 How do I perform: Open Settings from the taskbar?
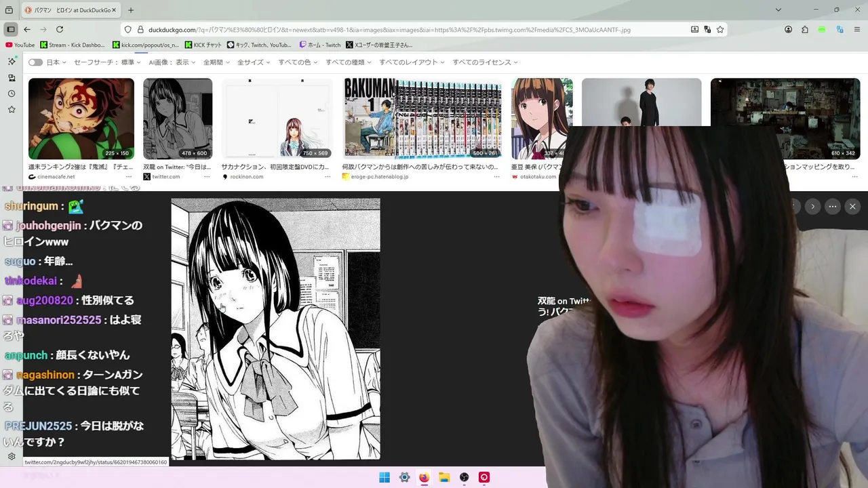point(404,477)
